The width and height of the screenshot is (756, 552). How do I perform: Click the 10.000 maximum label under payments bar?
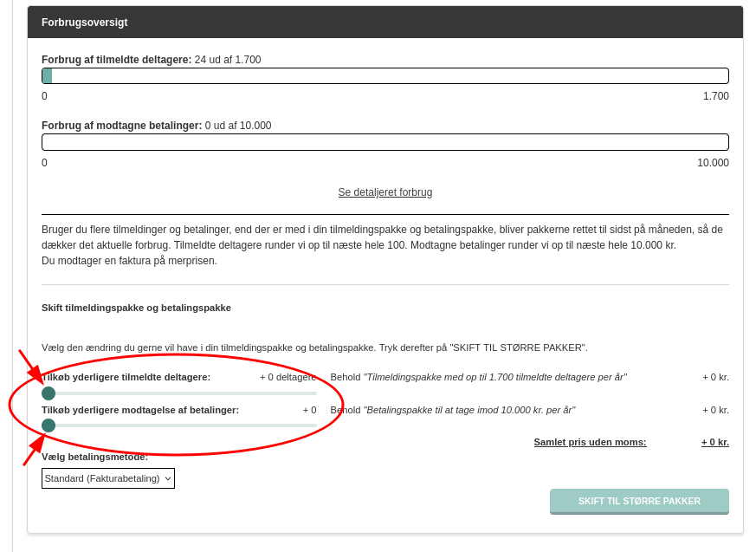pyautogui.click(x=713, y=163)
